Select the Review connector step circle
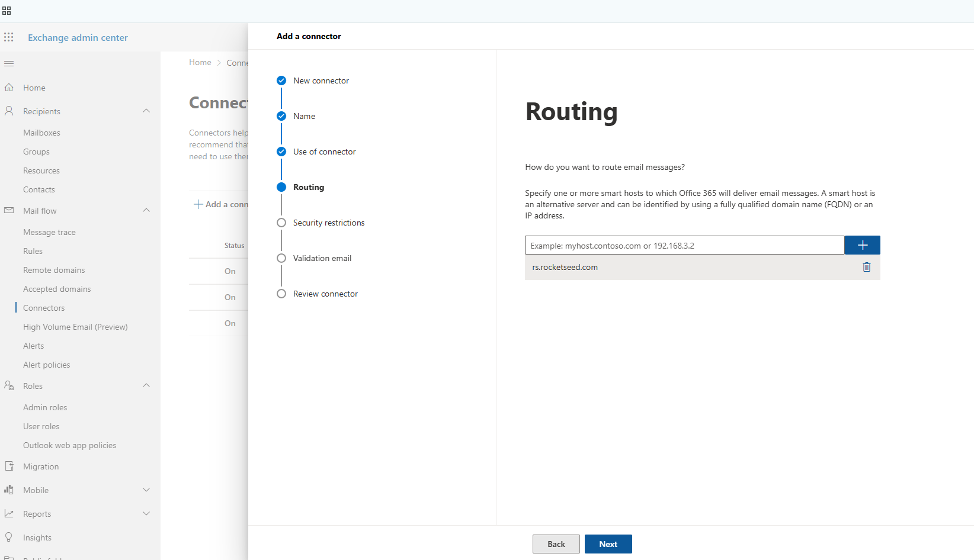Image resolution: width=974 pixels, height=560 pixels. (281, 294)
